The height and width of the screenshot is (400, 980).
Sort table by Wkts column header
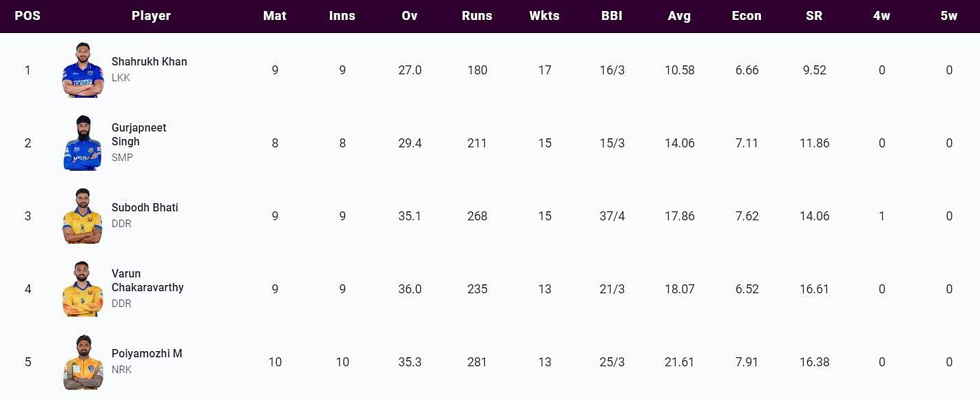(545, 16)
